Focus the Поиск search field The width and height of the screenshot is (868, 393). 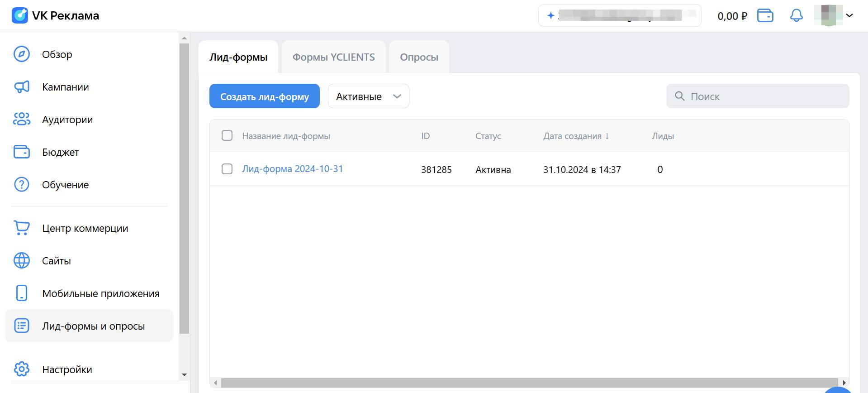(x=758, y=96)
